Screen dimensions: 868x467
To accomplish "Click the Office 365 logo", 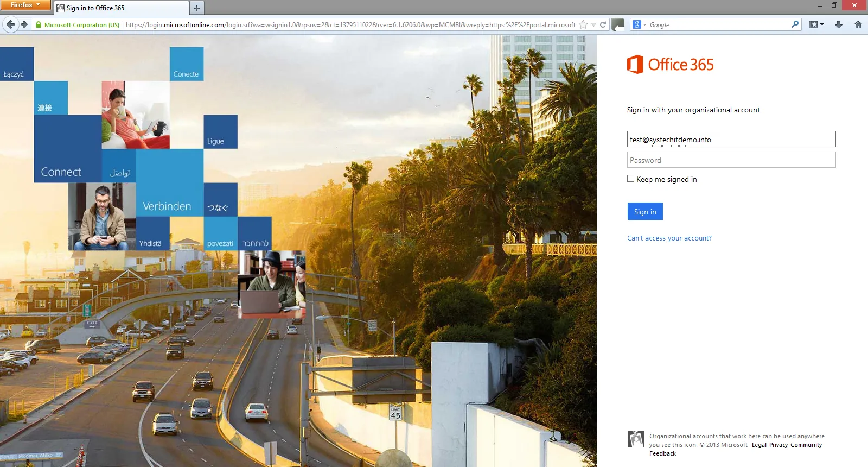I will [x=671, y=64].
